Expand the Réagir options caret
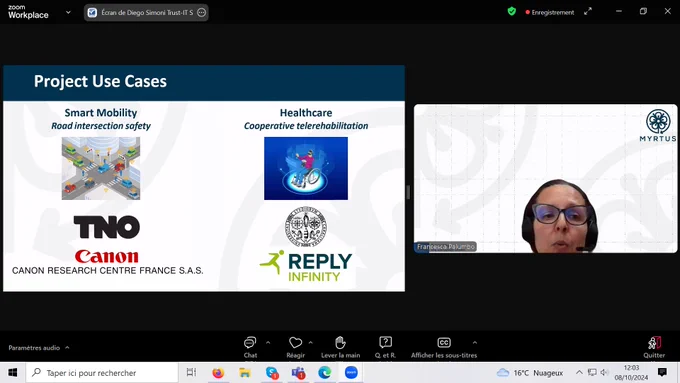Screen dimensions: 680x383 coord(311,343)
